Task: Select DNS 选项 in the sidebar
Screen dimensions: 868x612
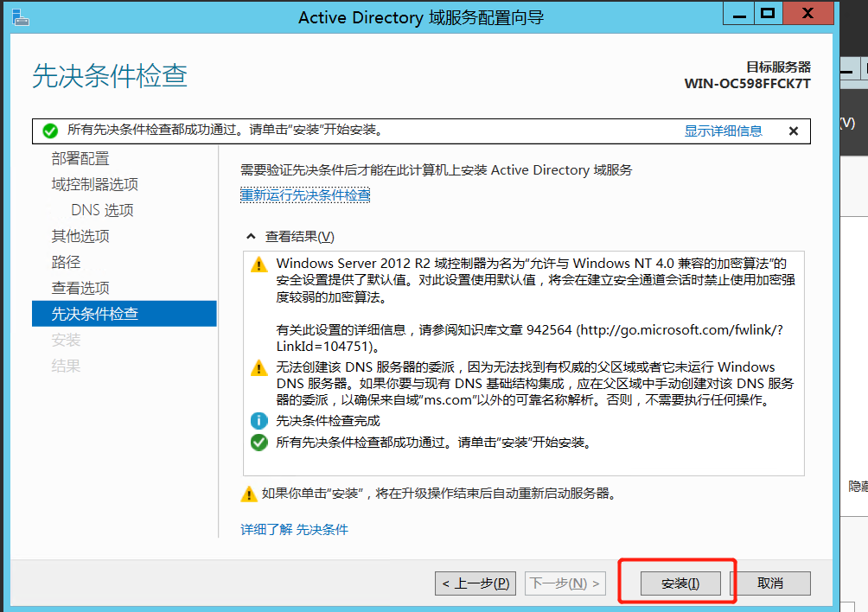Action: pos(102,210)
